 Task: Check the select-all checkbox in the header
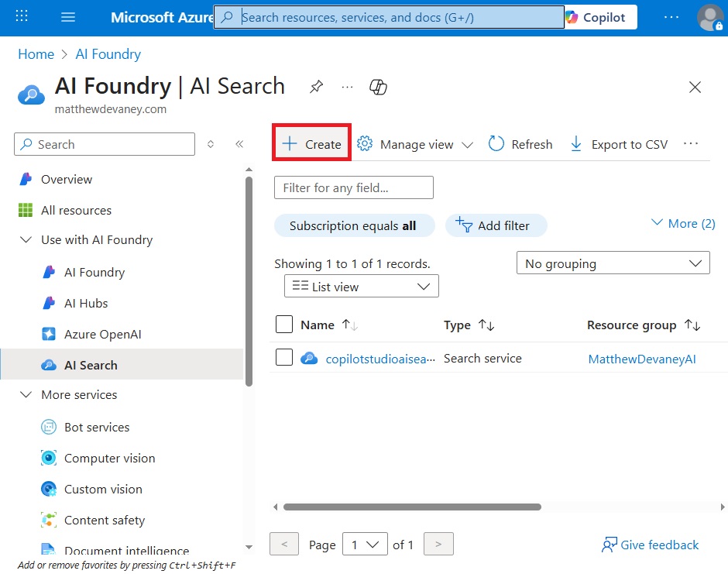tap(284, 325)
